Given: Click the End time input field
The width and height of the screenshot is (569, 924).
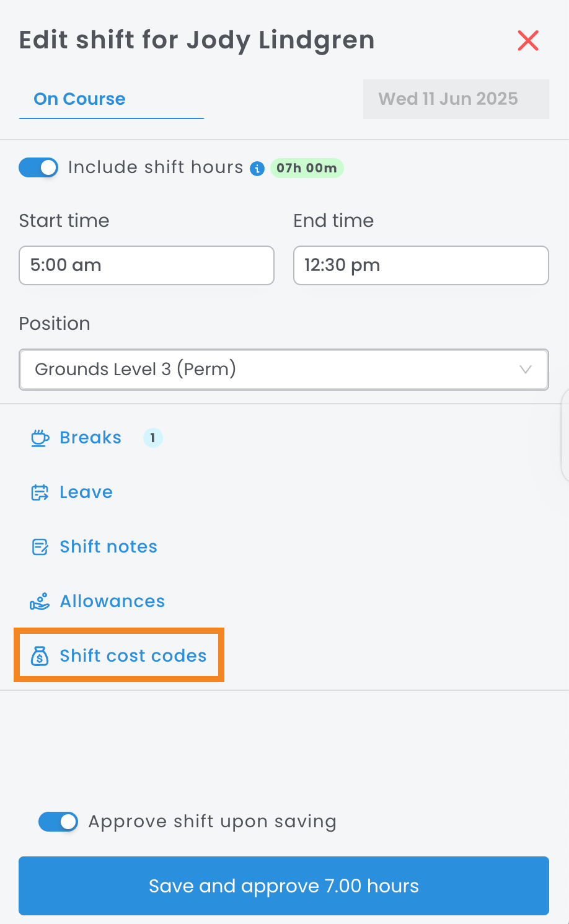Looking at the screenshot, I should 421,265.
